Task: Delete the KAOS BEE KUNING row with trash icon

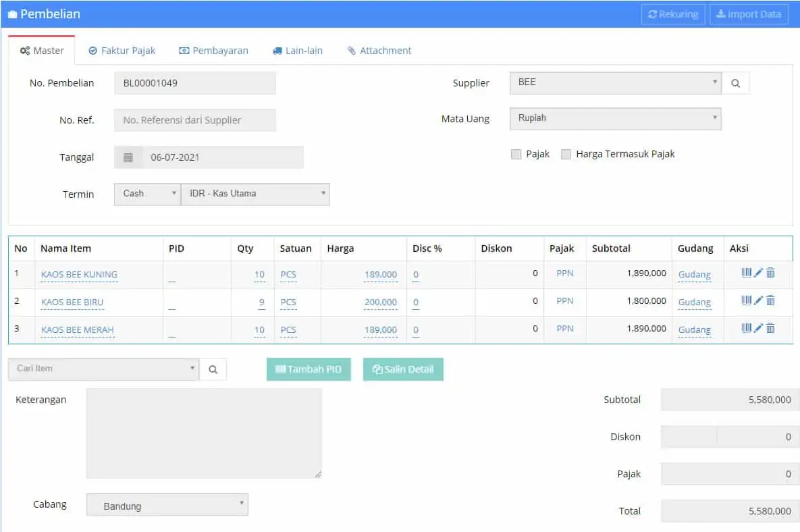Action: point(770,273)
